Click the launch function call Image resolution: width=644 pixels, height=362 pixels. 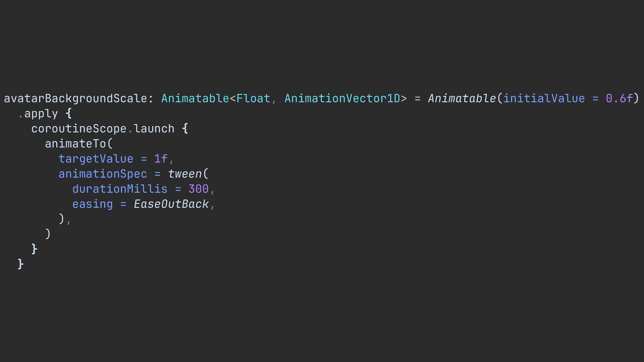click(154, 129)
